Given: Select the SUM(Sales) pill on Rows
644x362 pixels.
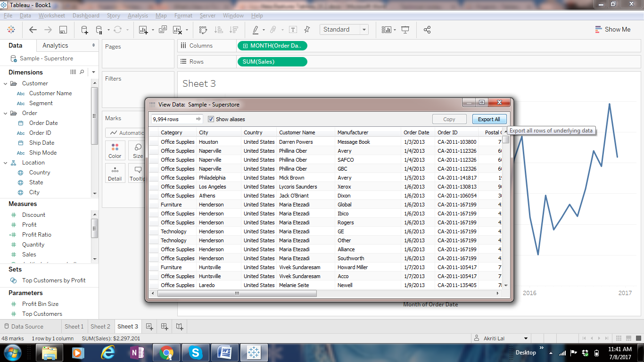Looking at the screenshot, I should (272, 62).
